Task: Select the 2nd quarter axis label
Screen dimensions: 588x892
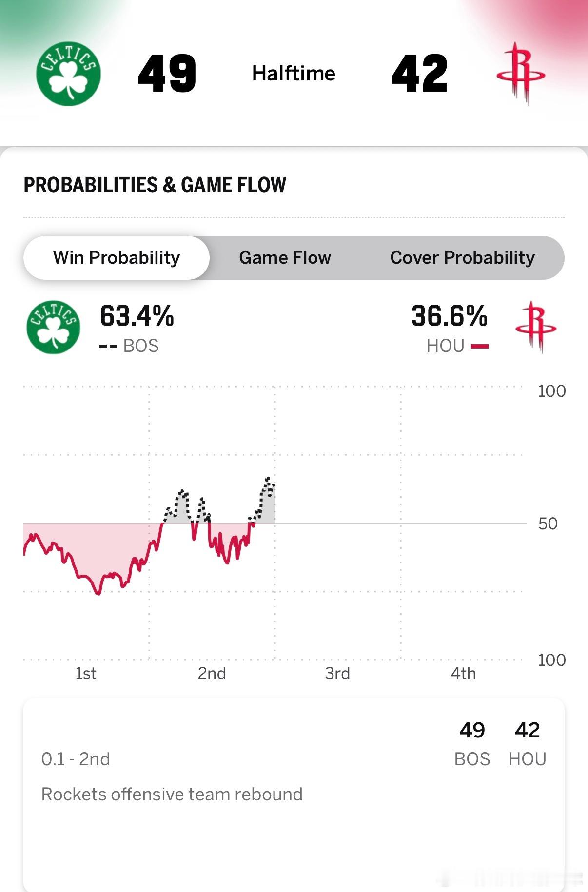Action: point(212,674)
